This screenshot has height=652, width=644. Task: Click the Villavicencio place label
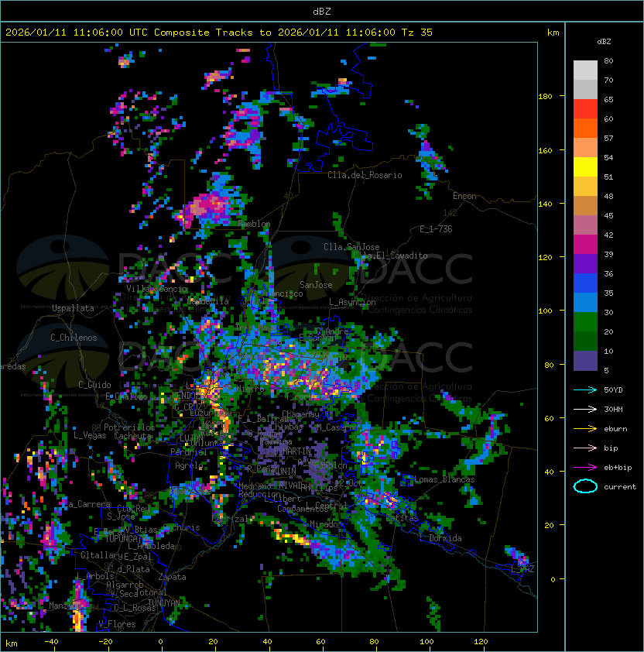[x=156, y=289]
